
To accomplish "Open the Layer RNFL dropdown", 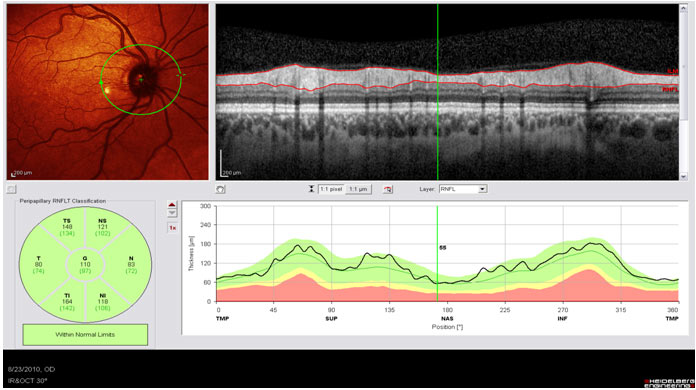I will click(x=463, y=189).
